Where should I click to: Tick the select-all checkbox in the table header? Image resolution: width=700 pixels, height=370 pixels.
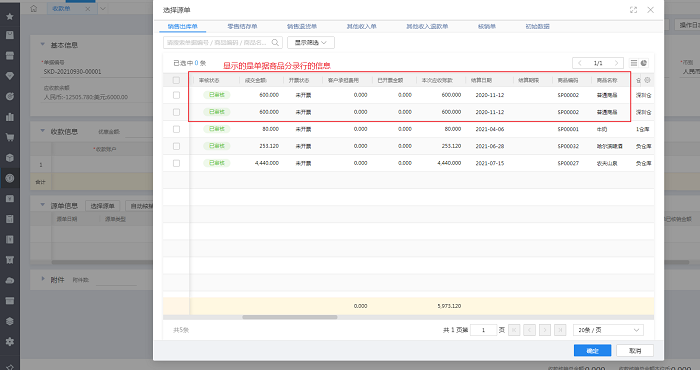(x=176, y=80)
